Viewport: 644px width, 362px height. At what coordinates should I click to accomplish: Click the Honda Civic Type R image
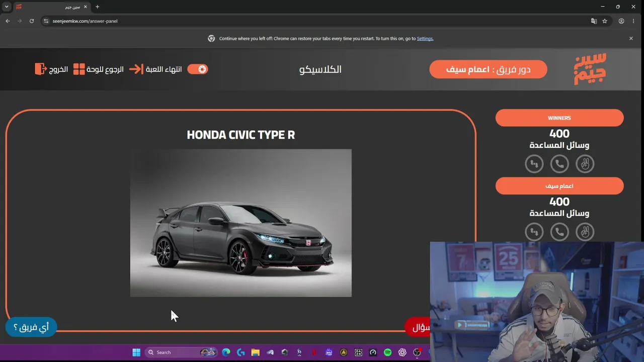point(241,223)
